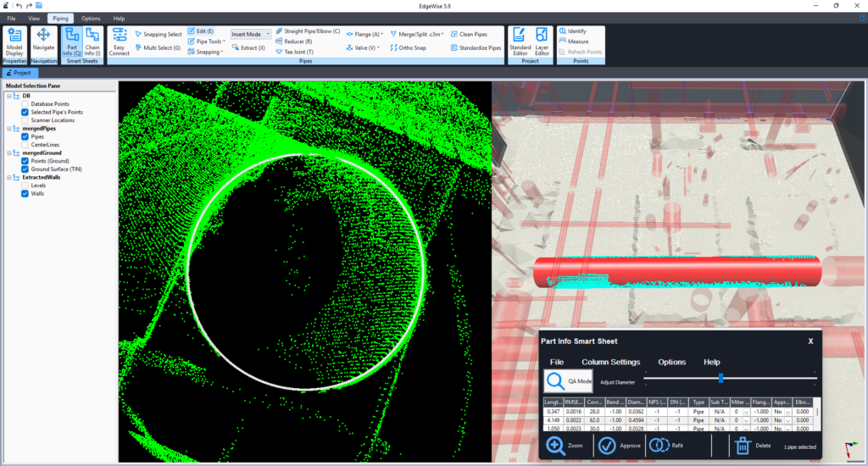The width and height of the screenshot is (868, 466).
Task: Uncheck the Walls checkbox
Action: 25,193
